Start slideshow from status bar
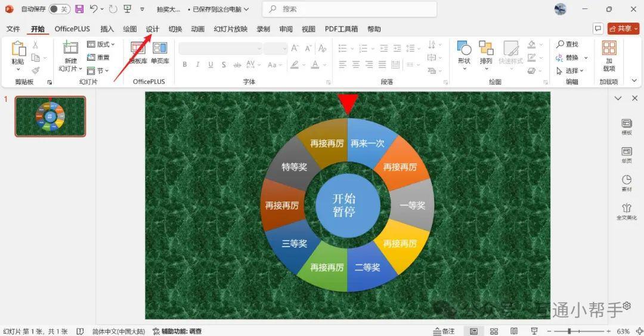The width and height of the screenshot is (644, 336). (534, 331)
